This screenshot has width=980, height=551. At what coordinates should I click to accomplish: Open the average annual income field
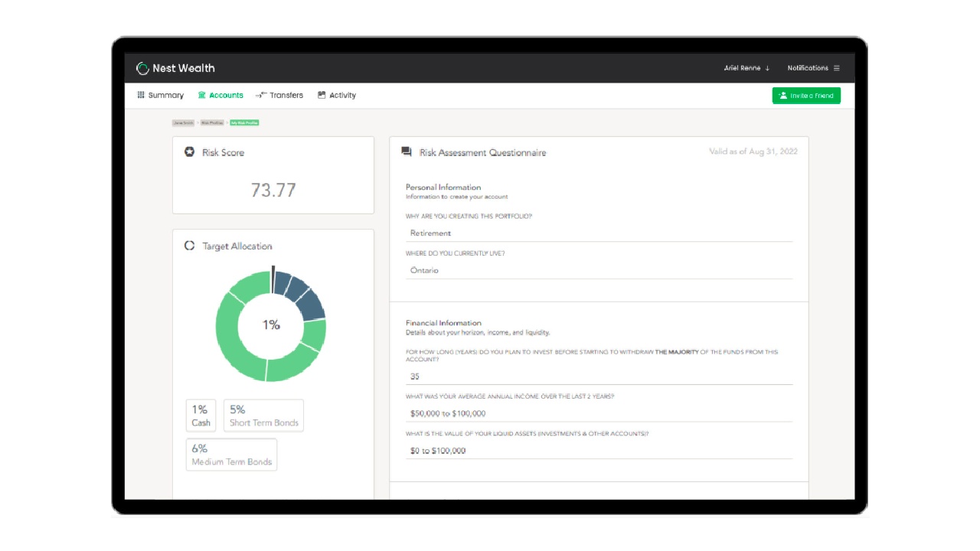[x=599, y=413]
